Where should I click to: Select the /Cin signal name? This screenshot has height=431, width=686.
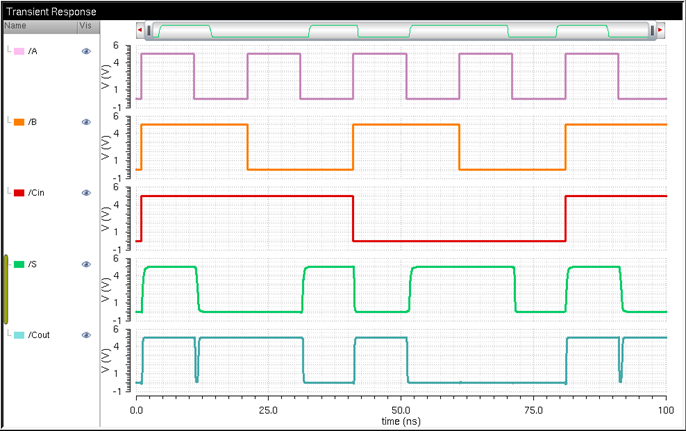point(36,193)
